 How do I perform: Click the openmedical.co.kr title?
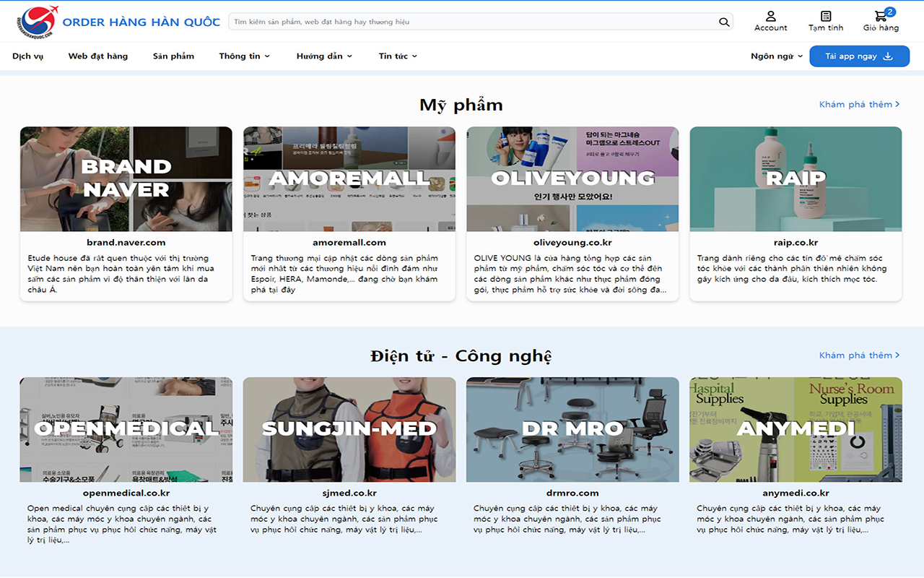(126, 493)
